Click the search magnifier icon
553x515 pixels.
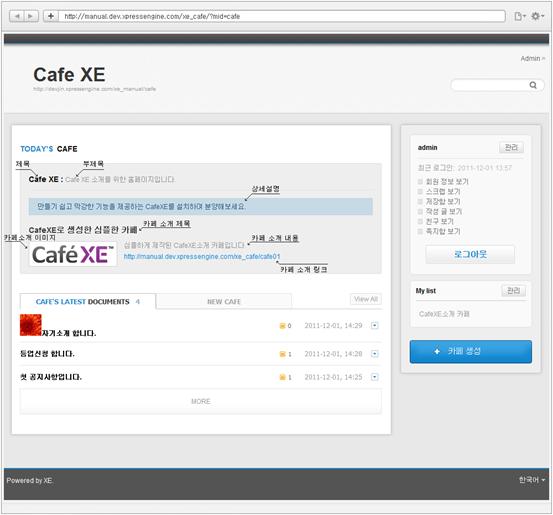pyautogui.click(x=533, y=85)
